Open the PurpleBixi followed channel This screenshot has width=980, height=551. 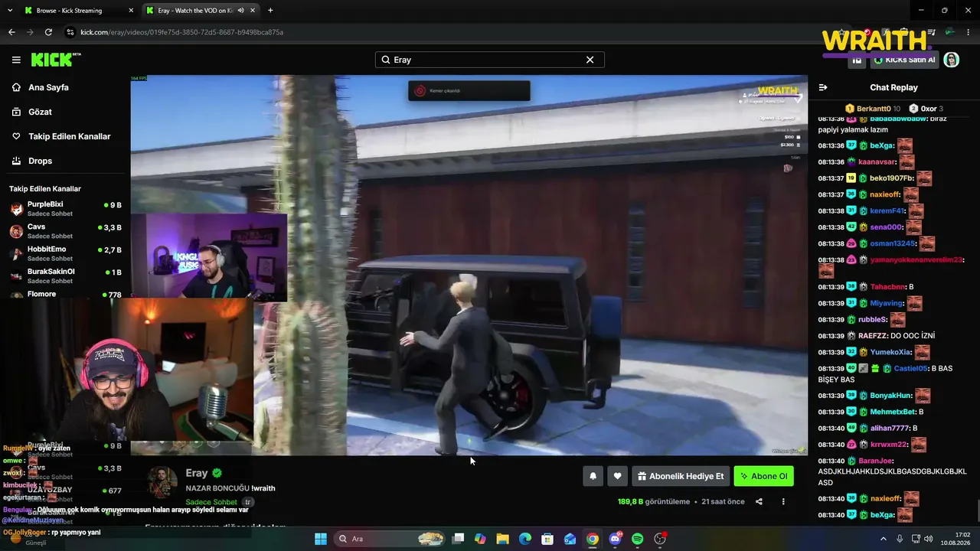65,209
